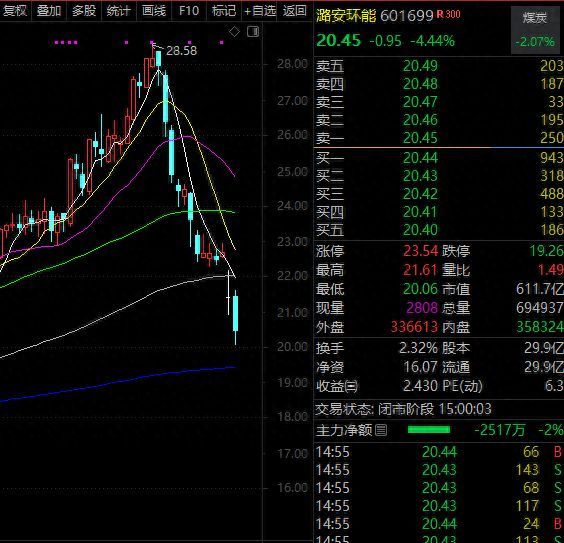Image resolution: width=564 pixels, height=543 pixels.
Task: Select 买二 price 20.43
Action: pyautogui.click(x=420, y=176)
